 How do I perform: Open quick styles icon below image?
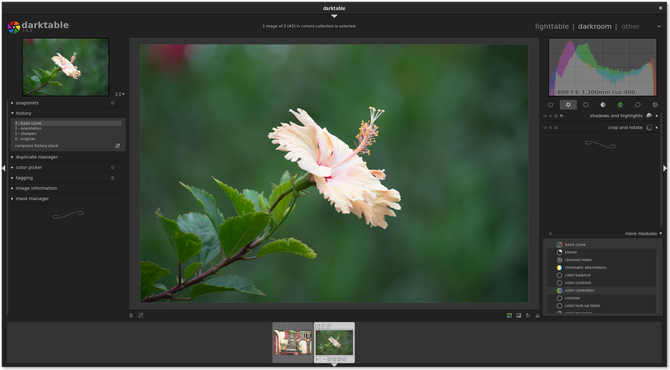(141, 315)
